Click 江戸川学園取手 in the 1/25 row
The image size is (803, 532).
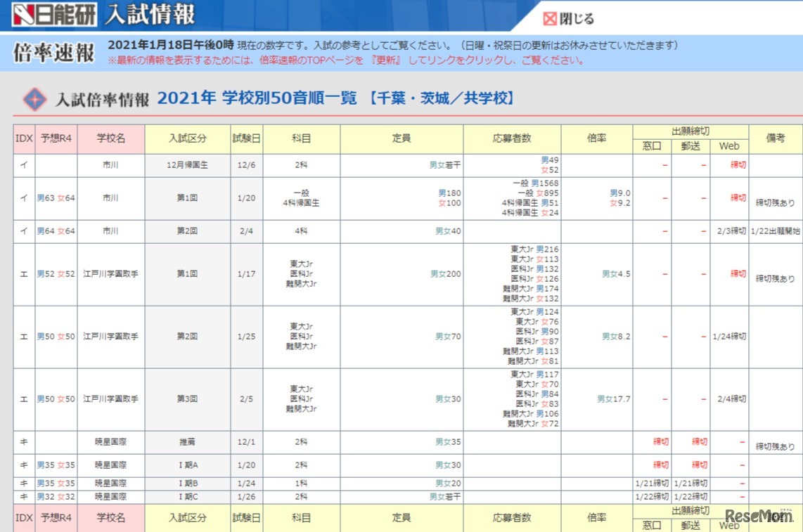[x=110, y=337]
